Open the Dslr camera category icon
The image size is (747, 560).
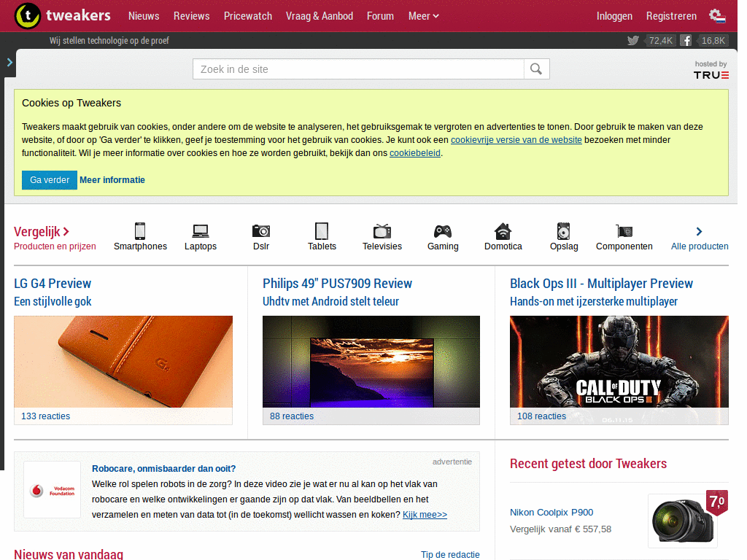[261, 231]
